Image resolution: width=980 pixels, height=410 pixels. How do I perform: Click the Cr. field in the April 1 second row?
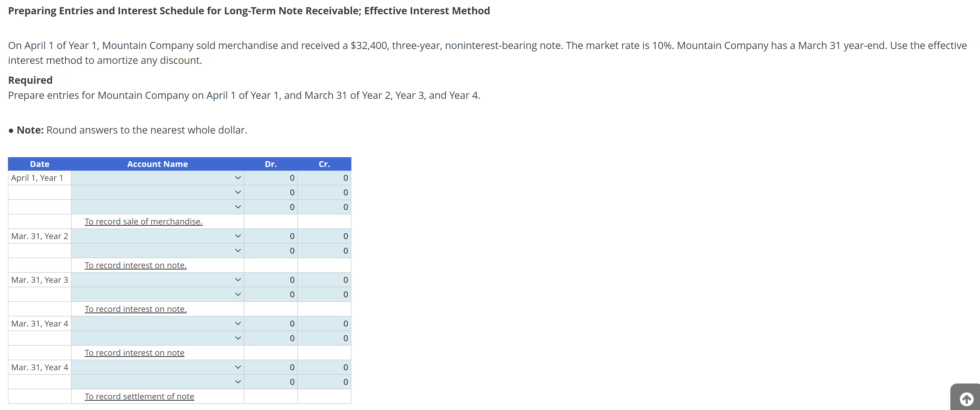point(325,192)
